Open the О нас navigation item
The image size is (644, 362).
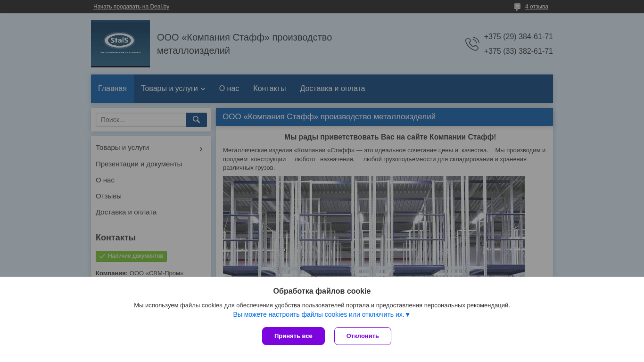[x=229, y=89]
